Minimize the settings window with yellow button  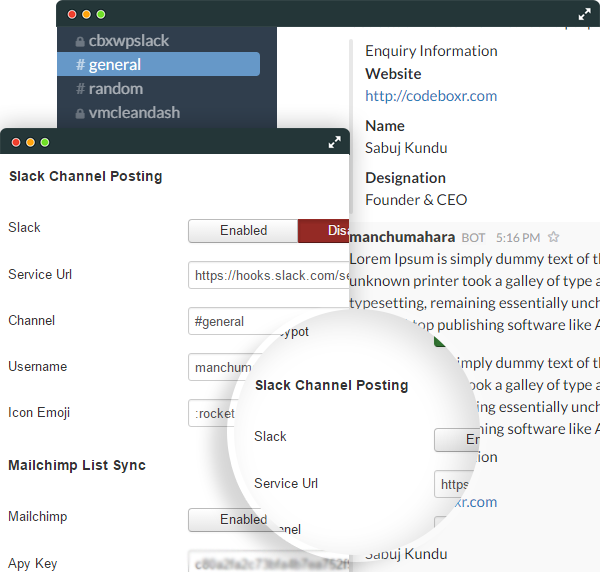pos(30,142)
